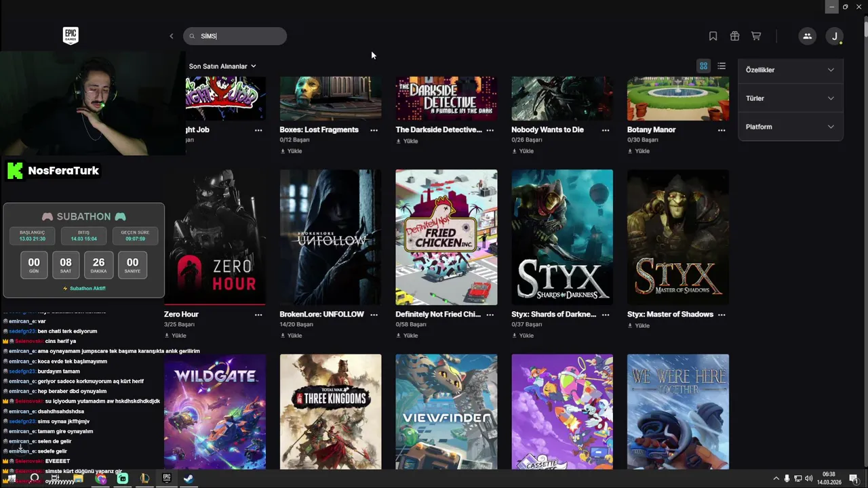Click Yükle under Styx: Master of Shadows
Viewport: 868px width, 488px height.
639,325
